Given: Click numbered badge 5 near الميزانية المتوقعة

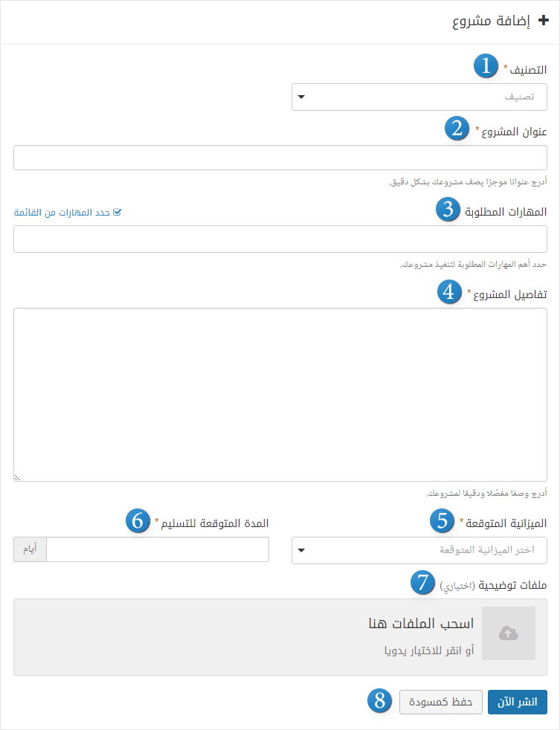Looking at the screenshot, I should [442, 520].
